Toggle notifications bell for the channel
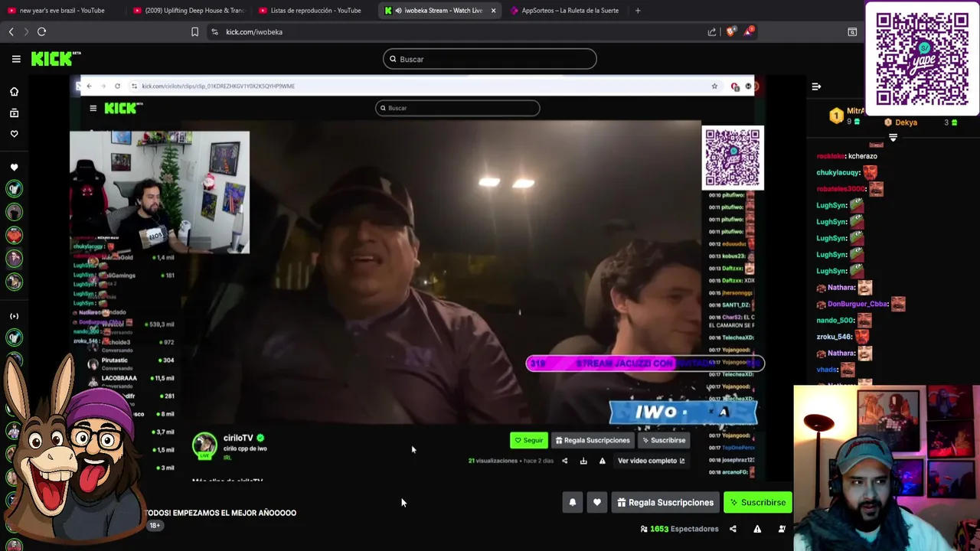The width and height of the screenshot is (980, 551). click(x=573, y=503)
